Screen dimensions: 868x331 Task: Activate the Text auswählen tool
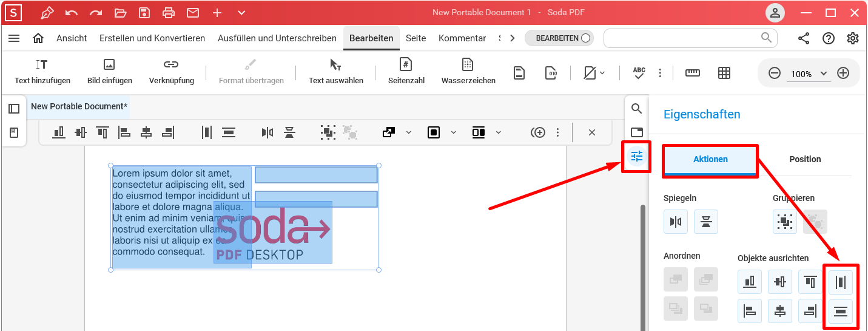click(x=335, y=72)
